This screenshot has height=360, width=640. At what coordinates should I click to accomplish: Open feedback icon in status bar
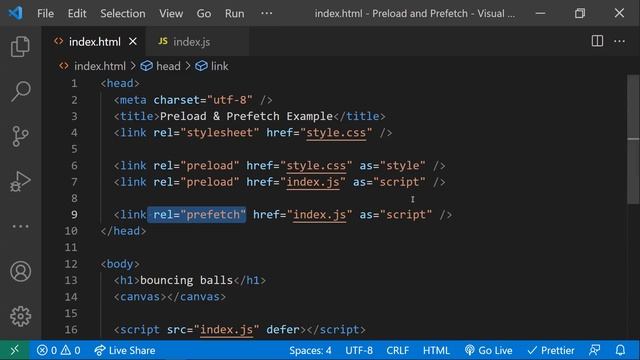click(595, 350)
